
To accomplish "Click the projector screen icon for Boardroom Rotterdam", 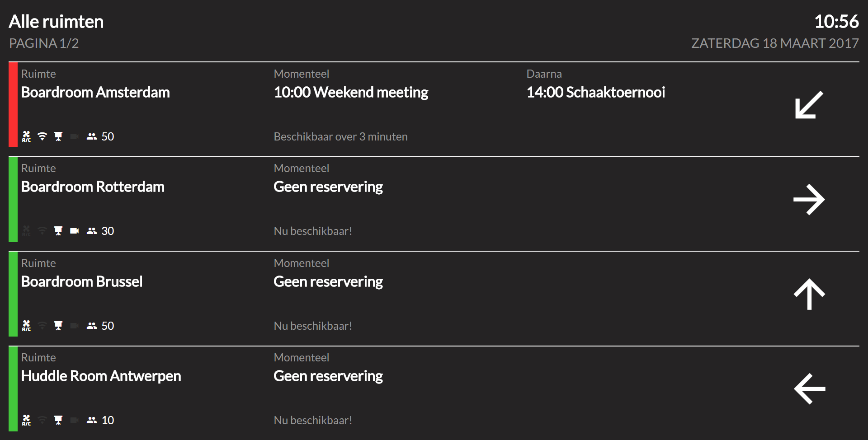I will (58, 231).
